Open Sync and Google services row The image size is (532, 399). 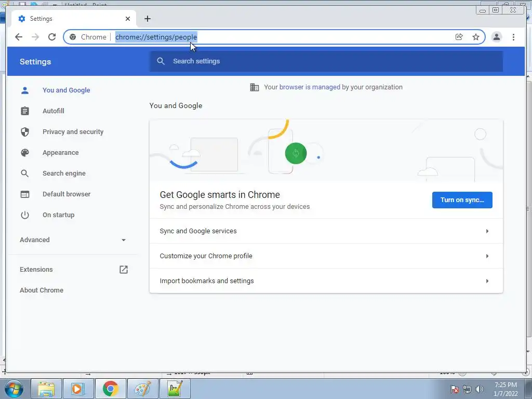(326, 231)
